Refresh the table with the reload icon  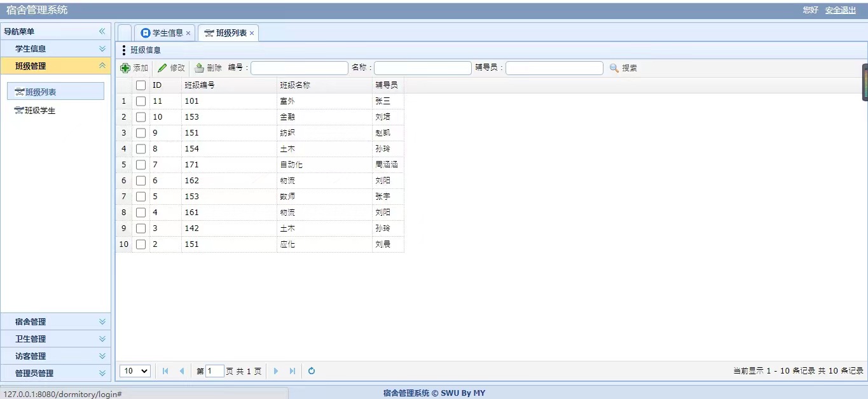(312, 371)
